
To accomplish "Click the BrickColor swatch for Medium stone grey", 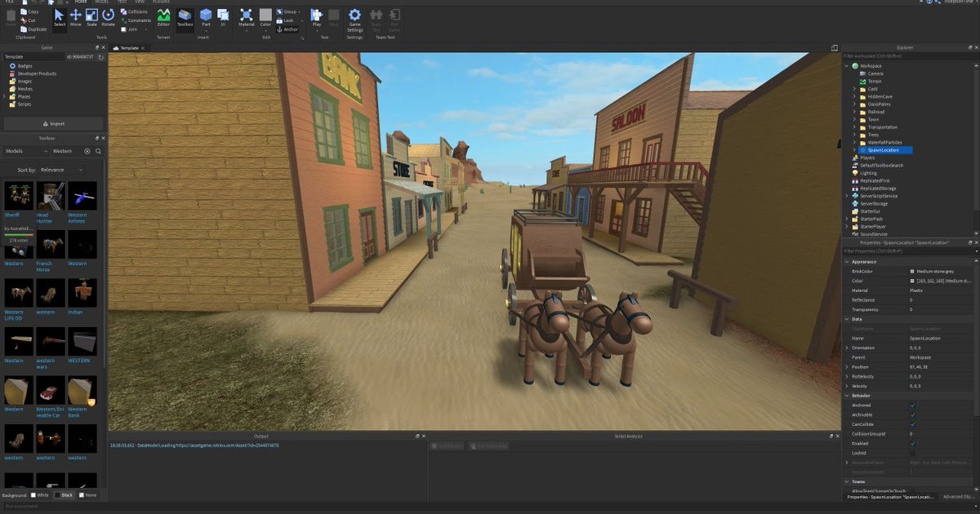I will 912,272.
